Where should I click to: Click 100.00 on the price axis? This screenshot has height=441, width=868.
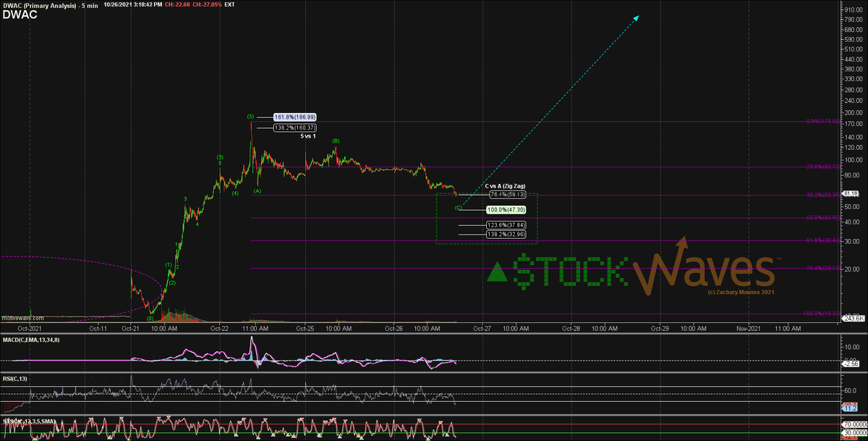[854, 160]
